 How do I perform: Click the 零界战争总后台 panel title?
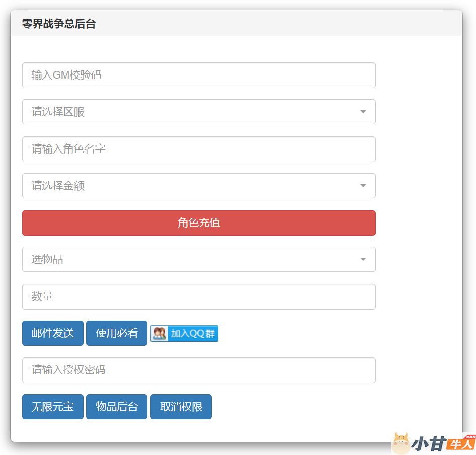coord(59,24)
